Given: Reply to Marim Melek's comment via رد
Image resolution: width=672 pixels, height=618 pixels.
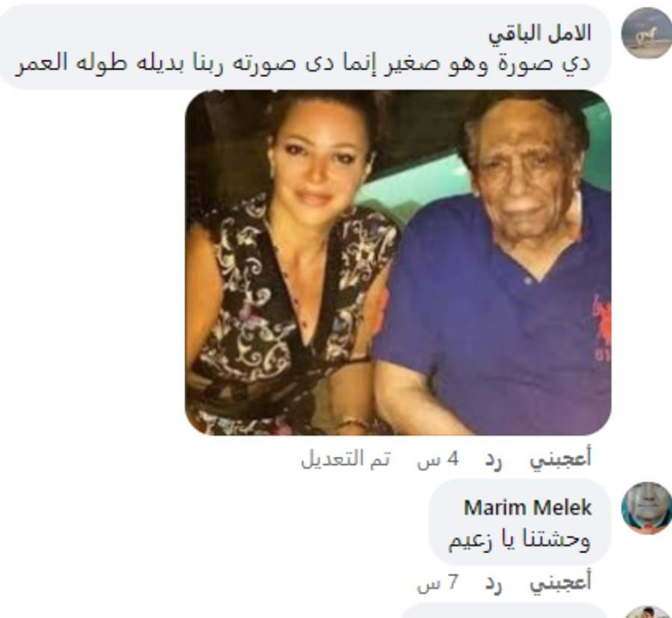Looking at the screenshot, I should 494,582.
